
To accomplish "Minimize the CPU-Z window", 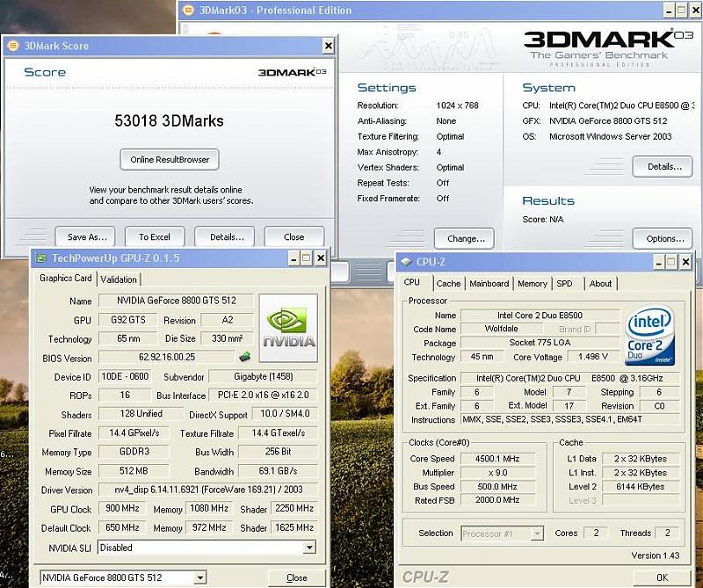I will (x=658, y=262).
